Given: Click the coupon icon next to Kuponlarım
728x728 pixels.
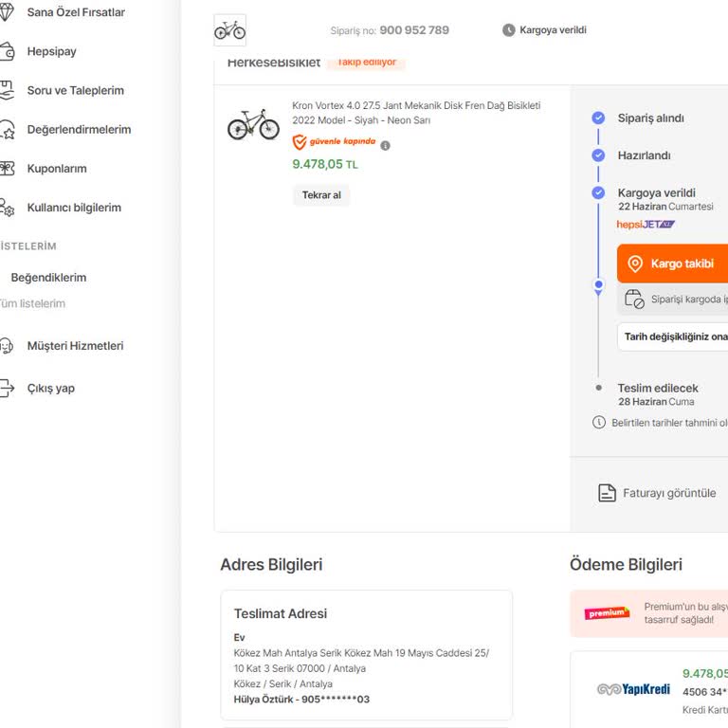Looking at the screenshot, I should [7, 168].
